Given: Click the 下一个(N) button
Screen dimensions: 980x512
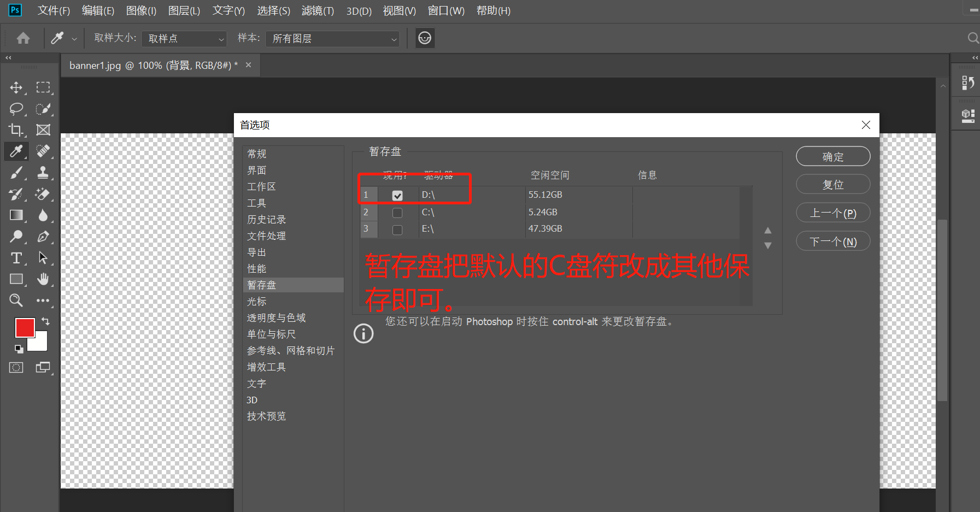Looking at the screenshot, I should point(833,241).
